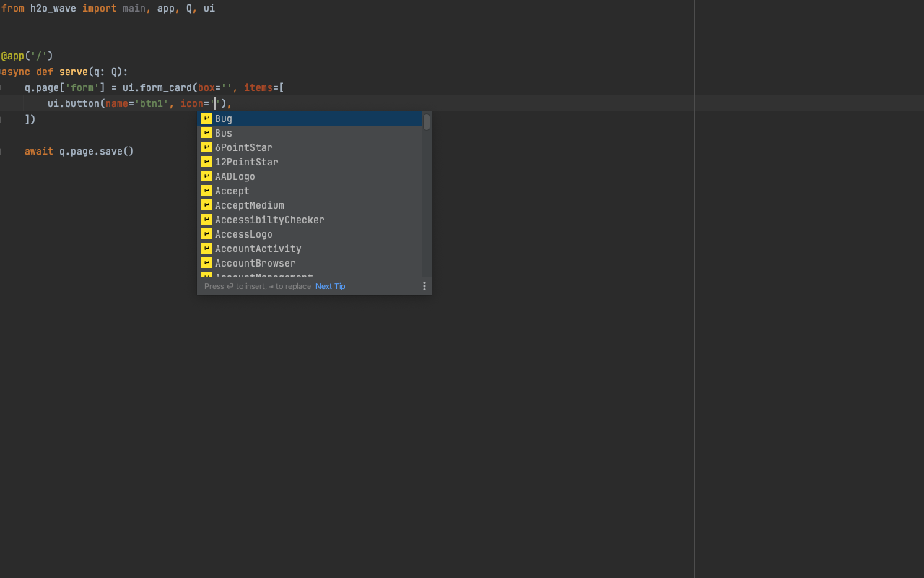Viewport: 924px width, 578px height.
Task: Click the icon beside the 12PointStar entry
Action: pos(206,162)
